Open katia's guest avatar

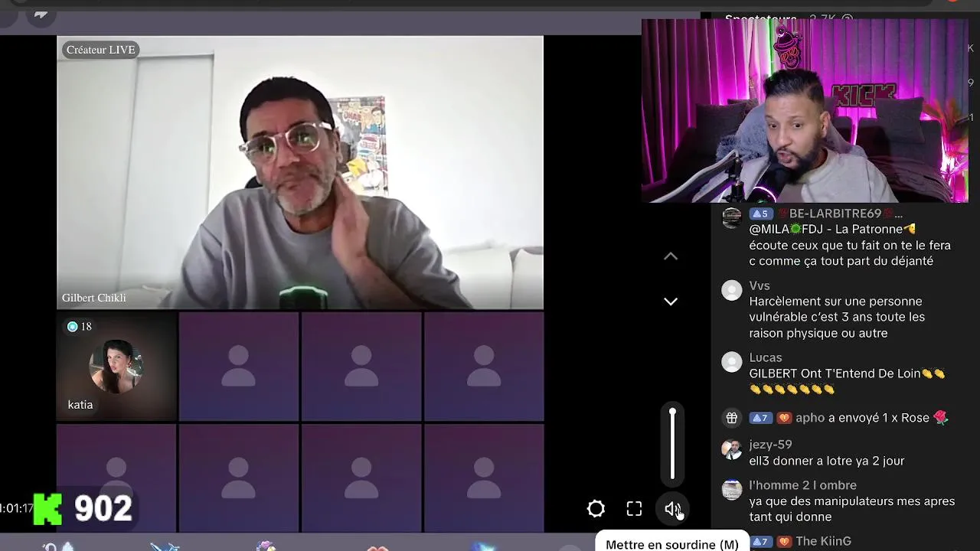point(116,366)
